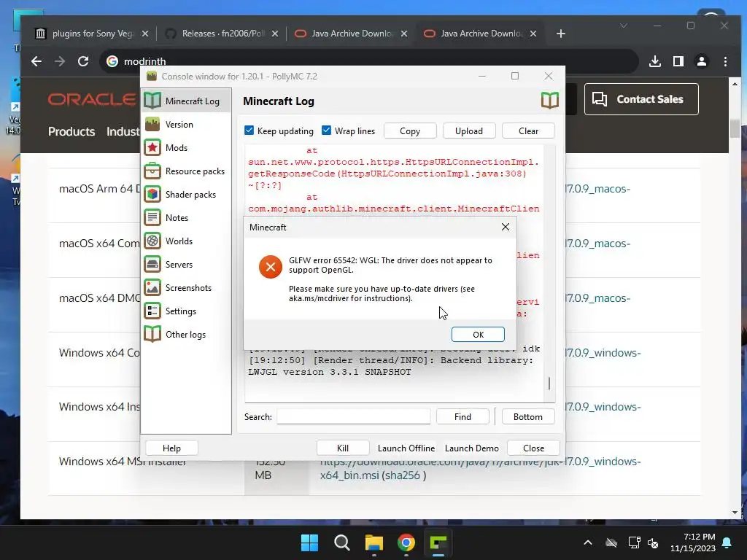
Task: Switch to the second Java Archive Downloads tab
Action: tap(481, 34)
